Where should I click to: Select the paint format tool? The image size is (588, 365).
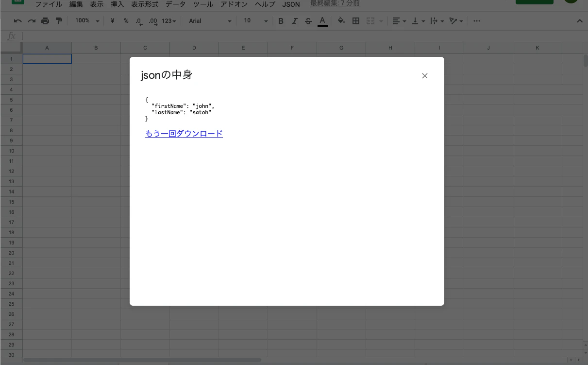point(59,21)
